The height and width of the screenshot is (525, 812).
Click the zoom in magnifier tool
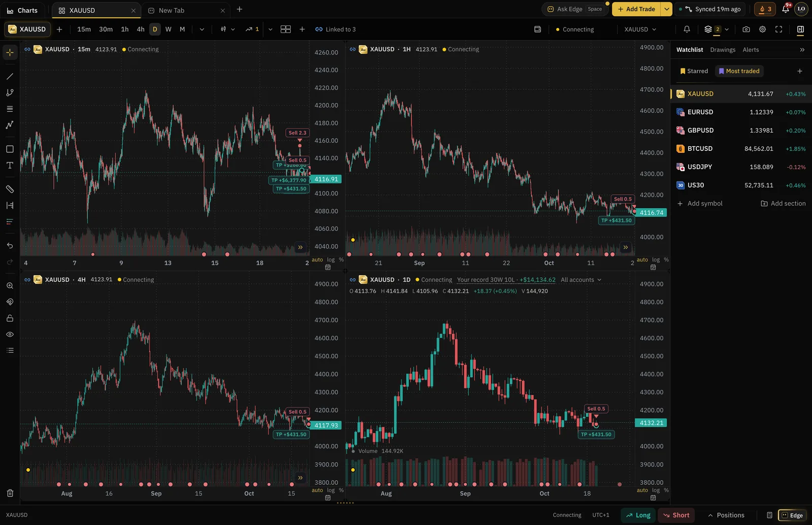[x=10, y=286]
